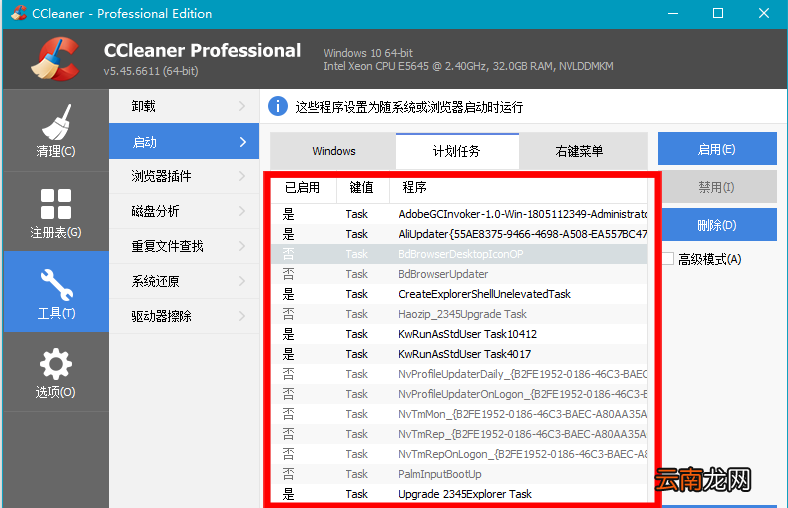The image size is (788, 508).
Task: Click the 删除(D) delete button
Action: click(x=717, y=225)
